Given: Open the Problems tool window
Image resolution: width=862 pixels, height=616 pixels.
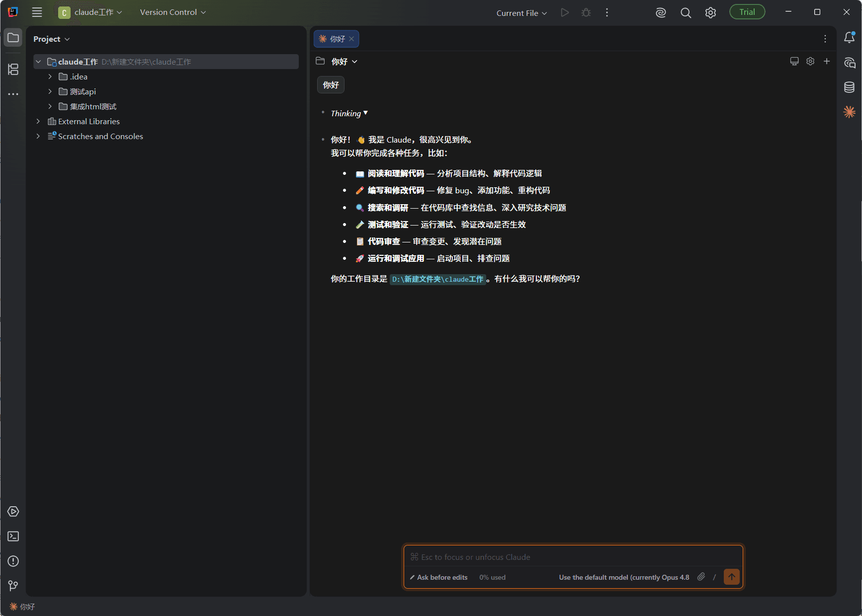Looking at the screenshot, I should pyautogui.click(x=13, y=561).
